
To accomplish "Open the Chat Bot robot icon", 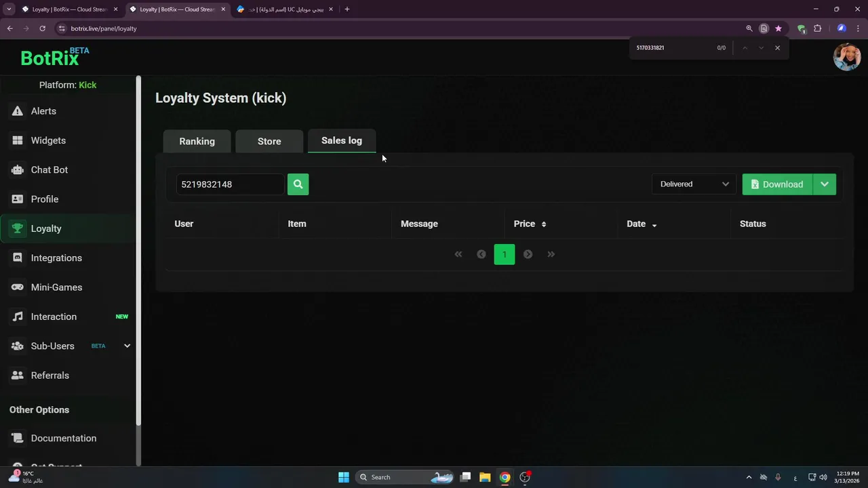I will [18, 169].
